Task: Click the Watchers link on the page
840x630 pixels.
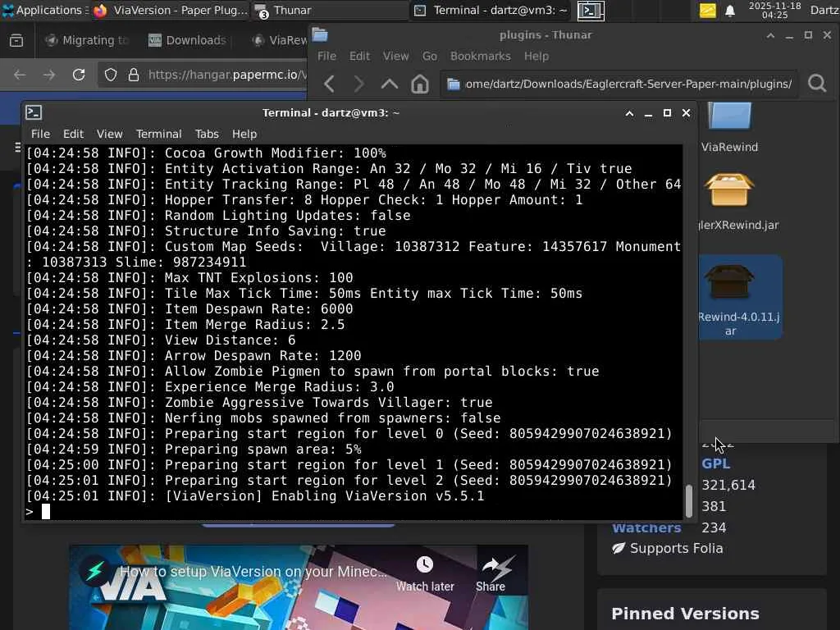Action: (646, 528)
